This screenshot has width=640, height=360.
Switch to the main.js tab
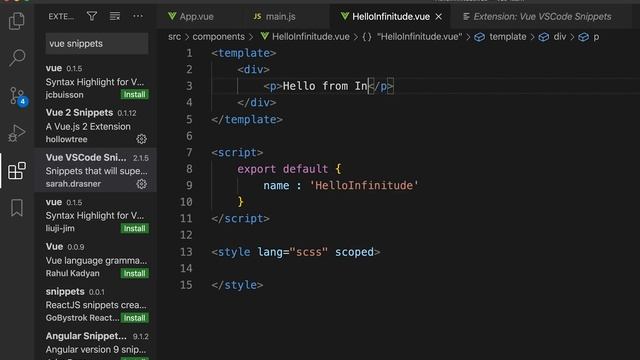coord(274,16)
